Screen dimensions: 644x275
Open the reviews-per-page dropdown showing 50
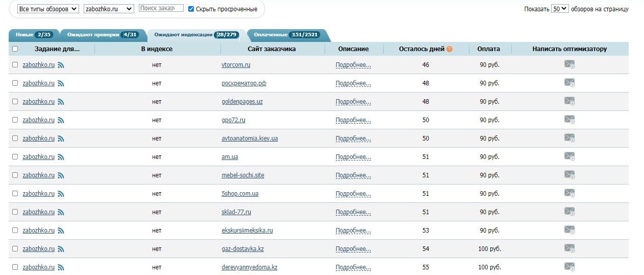[x=560, y=9]
